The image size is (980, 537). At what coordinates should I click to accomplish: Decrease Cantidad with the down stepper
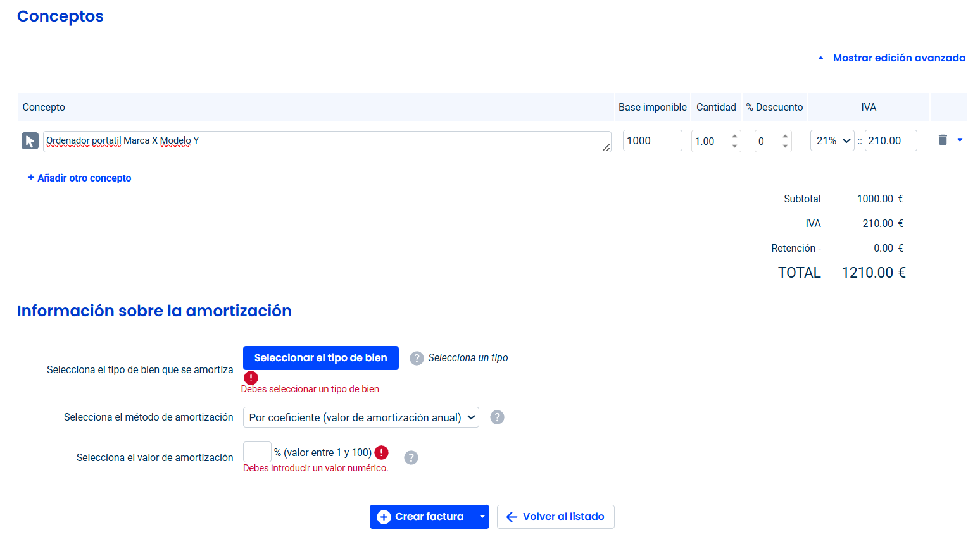point(734,146)
